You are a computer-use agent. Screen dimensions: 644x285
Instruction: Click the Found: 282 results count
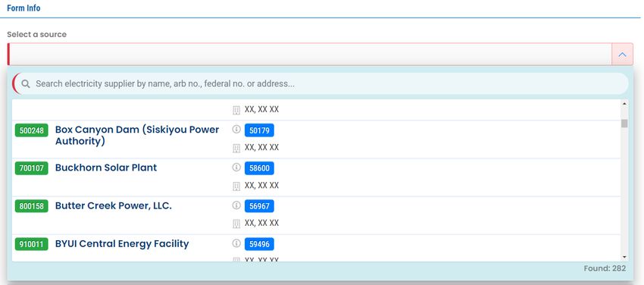pos(605,268)
